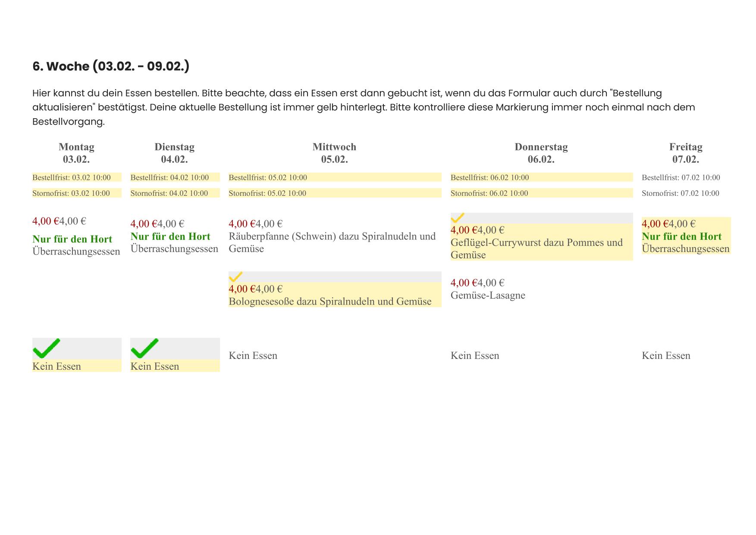Viewport: 756px width, 535px height.
Task: Choose Kein Essen for Freitag
Action: click(x=666, y=356)
